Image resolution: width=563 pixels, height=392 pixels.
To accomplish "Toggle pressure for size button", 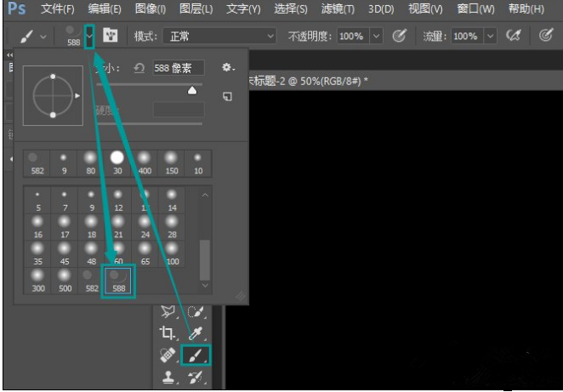I will pos(546,36).
